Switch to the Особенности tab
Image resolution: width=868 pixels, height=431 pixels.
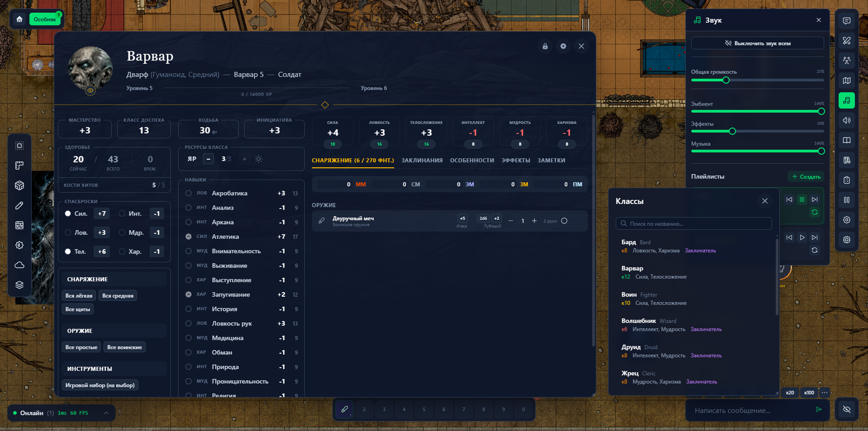(x=472, y=161)
